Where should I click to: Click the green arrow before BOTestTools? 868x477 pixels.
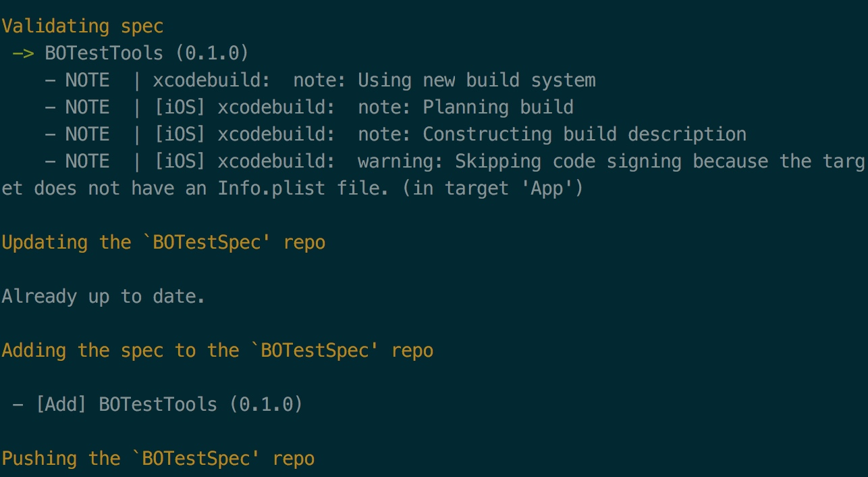point(23,53)
